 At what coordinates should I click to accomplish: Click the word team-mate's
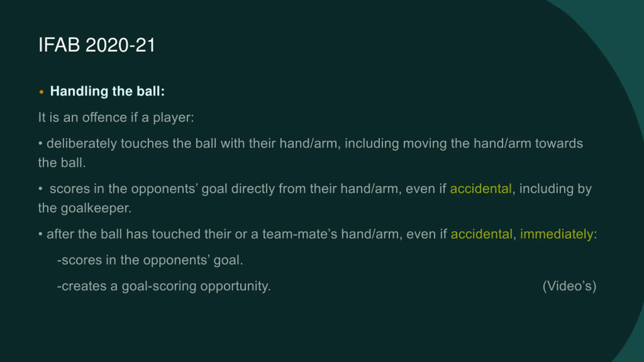tap(300, 234)
